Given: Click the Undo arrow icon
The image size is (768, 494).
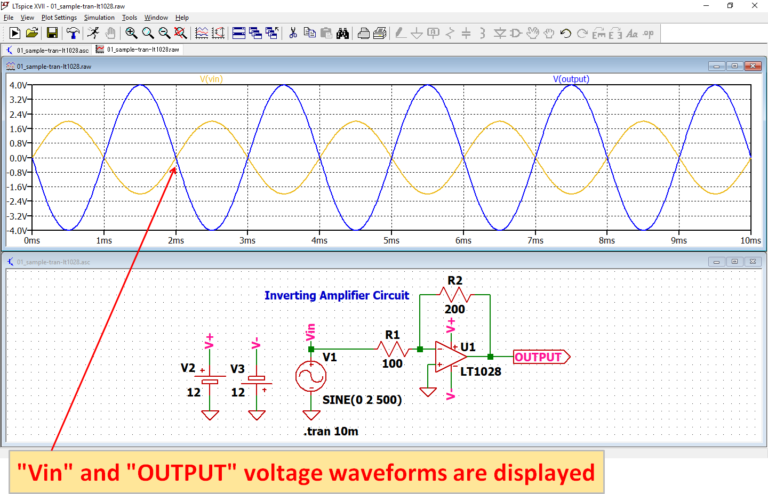Looking at the screenshot, I should click(x=566, y=33).
